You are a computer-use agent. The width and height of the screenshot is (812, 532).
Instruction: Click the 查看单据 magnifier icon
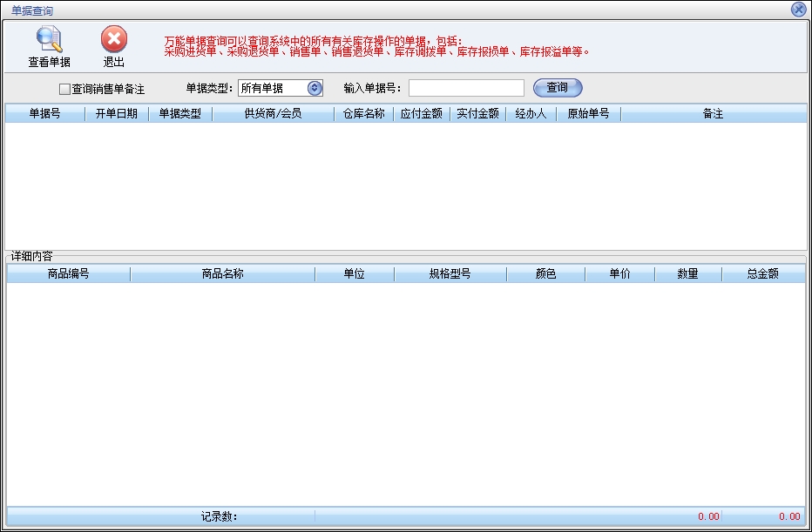[x=49, y=40]
